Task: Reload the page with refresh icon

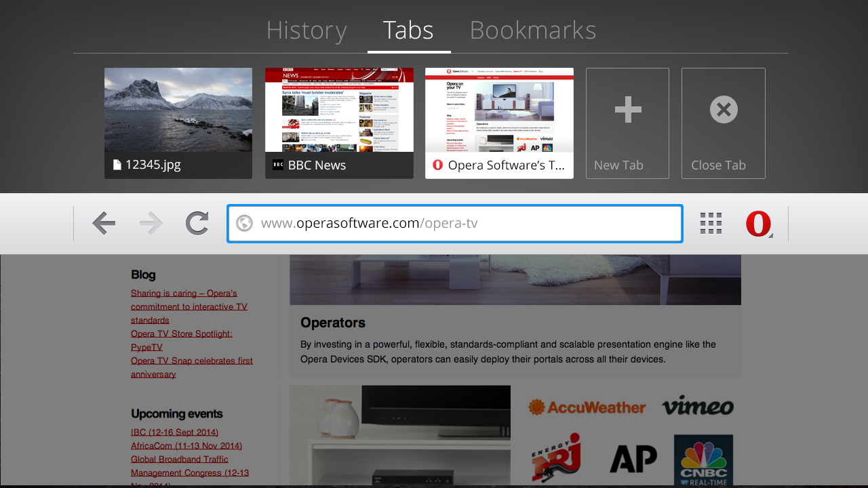Action: [197, 223]
